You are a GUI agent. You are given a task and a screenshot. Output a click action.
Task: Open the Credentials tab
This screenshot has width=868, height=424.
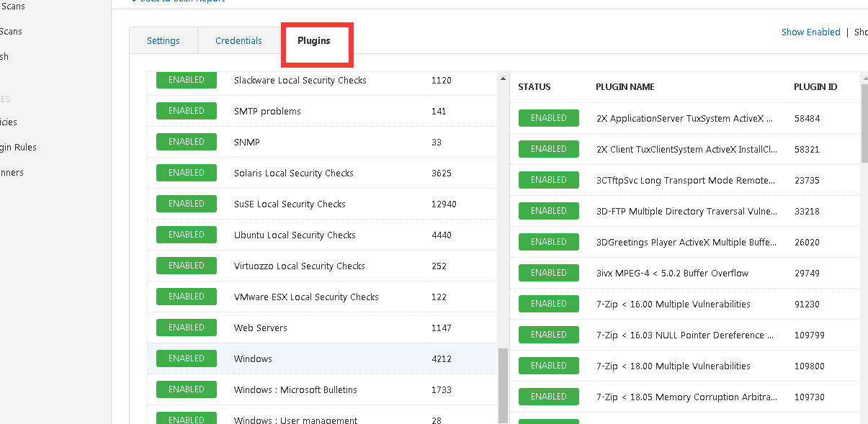pos(238,41)
